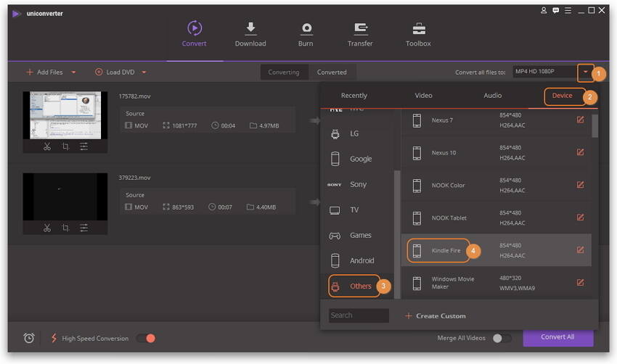This screenshot has width=617, height=364.
Task: Switch to the Converted tab
Action: (332, 73)
